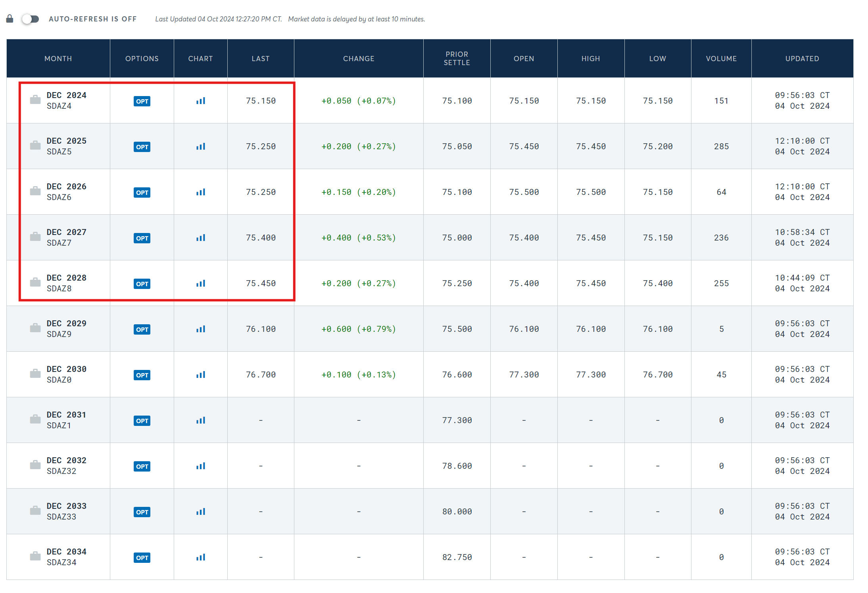Select the DEC 2027 month link

tap(66, 232)
